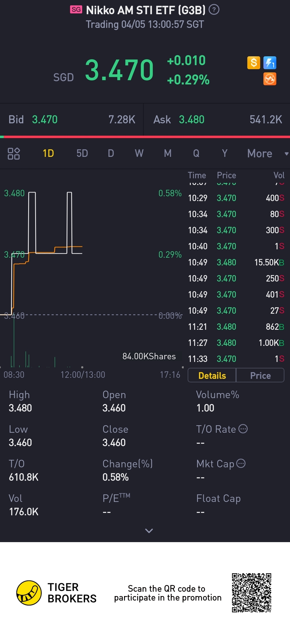Switch to the Details tab
Viewport: 290px width, 644px height.
(212, 375)
